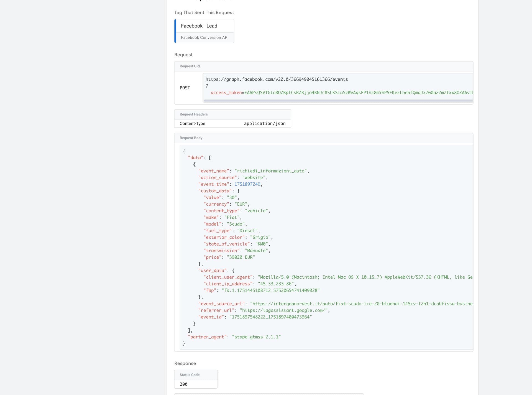The width and height of the screenshot is (532, 395).
Task: Click the event_time value 1751897249
Action: [247, 184]
